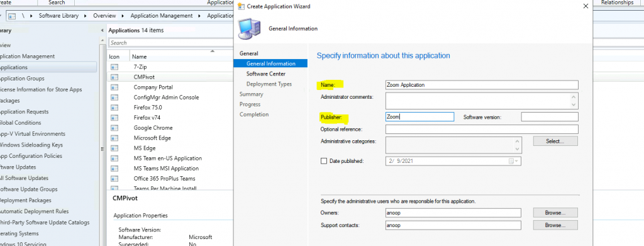Click the Firefox v74 row icon
644x246 pixels.
pyautogui.click(x=114, y=118)
